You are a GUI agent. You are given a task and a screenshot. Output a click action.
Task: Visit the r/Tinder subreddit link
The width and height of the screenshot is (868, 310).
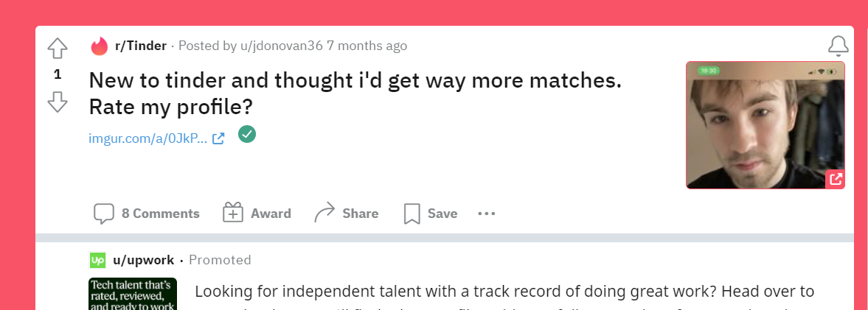140,46
